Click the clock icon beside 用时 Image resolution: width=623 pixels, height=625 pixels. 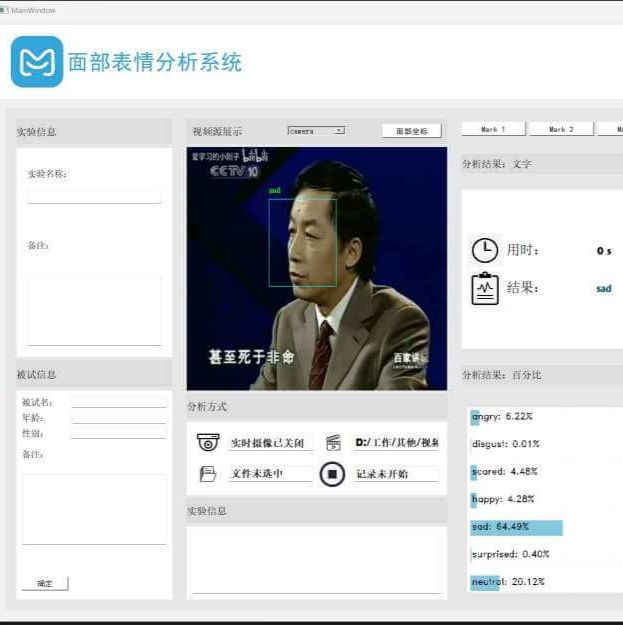[x=484, y=250]
